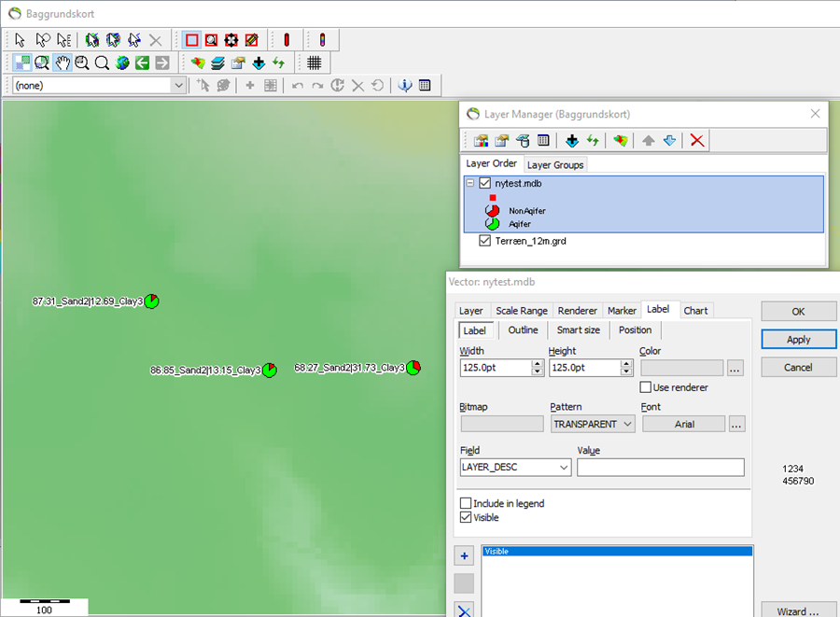
Task: Collapse the nytest.mdb tree node
Action: point(469,183)
